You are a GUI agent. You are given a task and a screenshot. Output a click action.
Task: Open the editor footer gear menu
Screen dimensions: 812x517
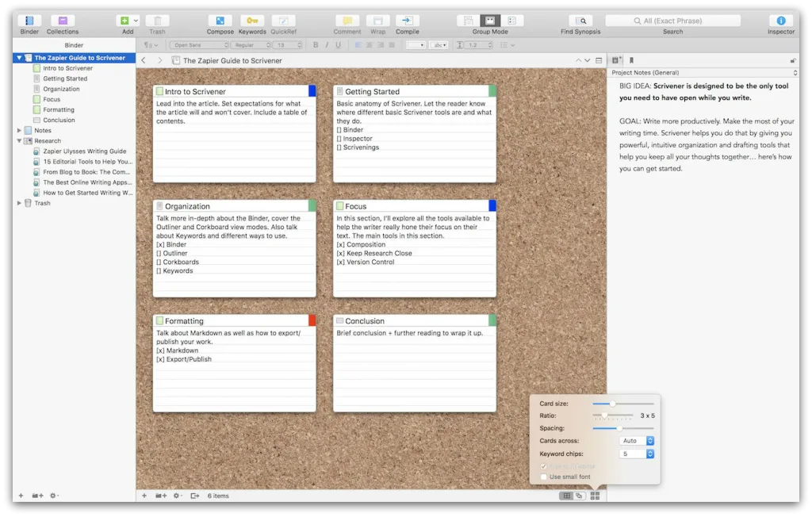(x=178, y=496)
